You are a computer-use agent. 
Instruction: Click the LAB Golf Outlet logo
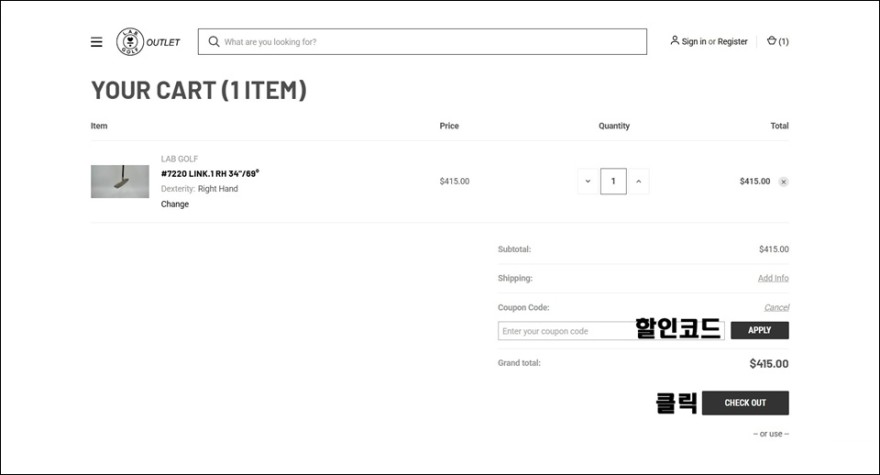click(148, 42)
